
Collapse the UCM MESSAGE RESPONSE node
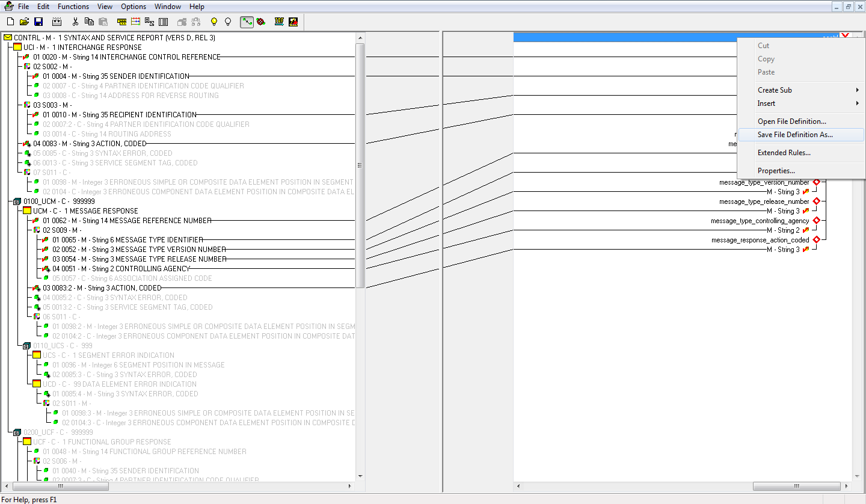[26, 211]
